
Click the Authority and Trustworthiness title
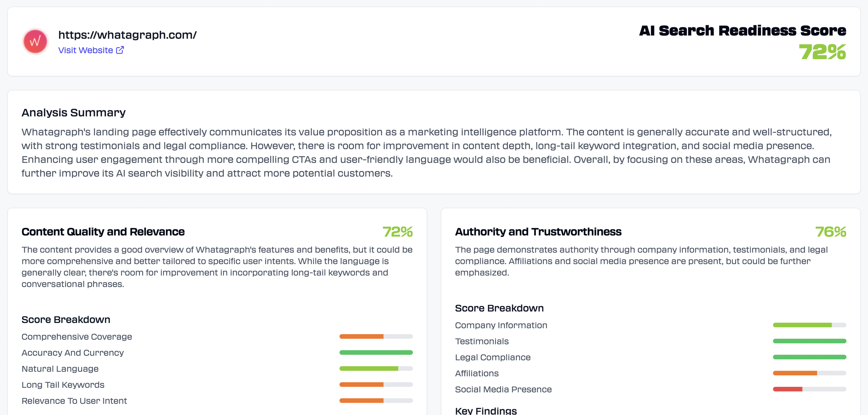pyautogui.click(x=538, y=232)
